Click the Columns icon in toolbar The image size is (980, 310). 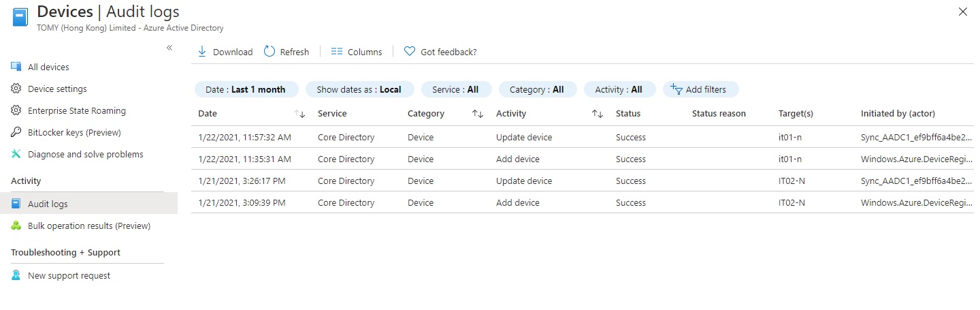[336, 51]
